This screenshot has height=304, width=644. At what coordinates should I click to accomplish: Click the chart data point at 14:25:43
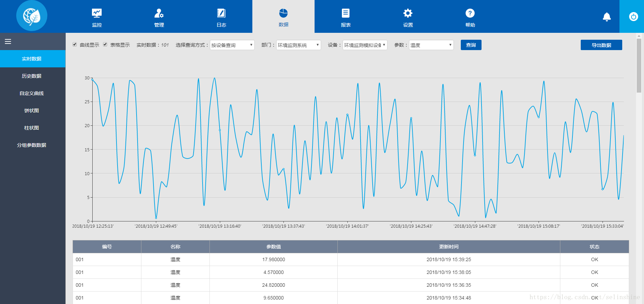[x=411, y=118]
